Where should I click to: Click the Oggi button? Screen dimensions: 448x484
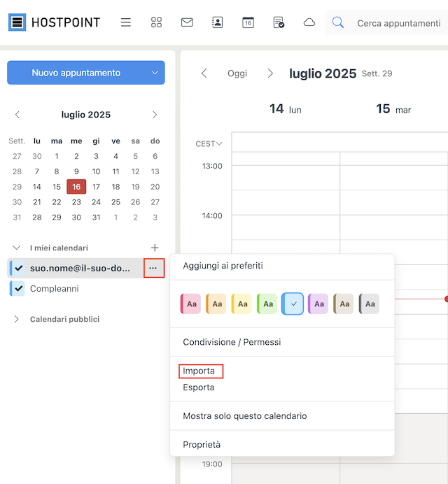pyautogui.click(x=237, y=73)
